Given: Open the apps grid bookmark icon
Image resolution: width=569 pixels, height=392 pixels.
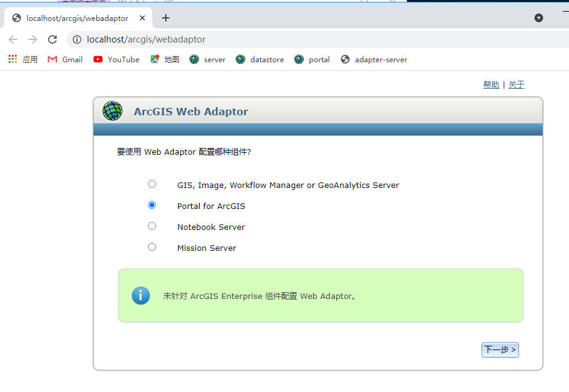Looking at the screenshot, I should [x=13, y=59].
